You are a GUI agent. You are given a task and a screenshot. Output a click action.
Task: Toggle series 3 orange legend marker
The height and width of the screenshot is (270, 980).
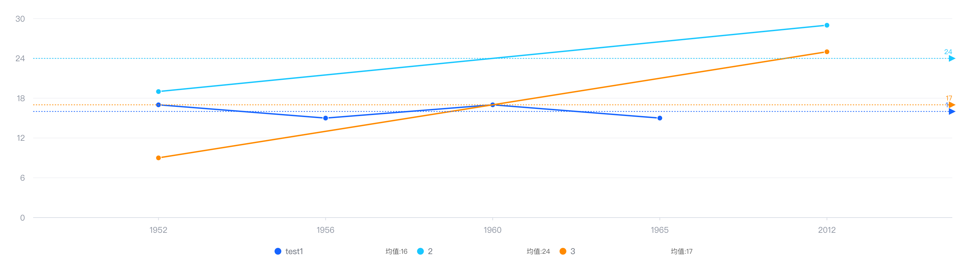pyautogui.click(x=563, y=251)
